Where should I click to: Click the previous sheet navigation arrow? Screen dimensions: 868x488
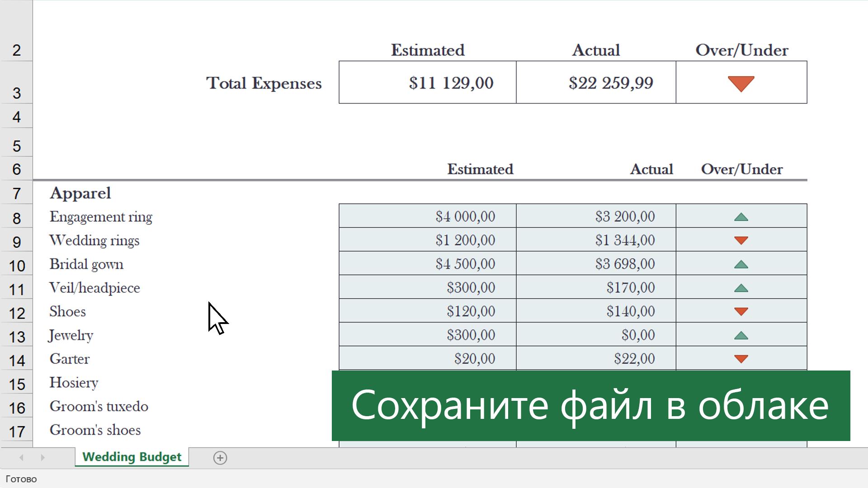21,458
